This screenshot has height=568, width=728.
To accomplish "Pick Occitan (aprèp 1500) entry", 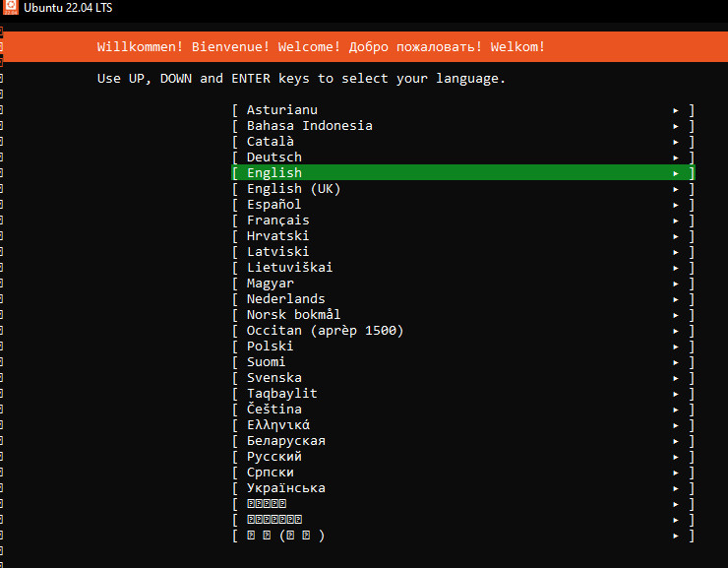I will 325,331.
